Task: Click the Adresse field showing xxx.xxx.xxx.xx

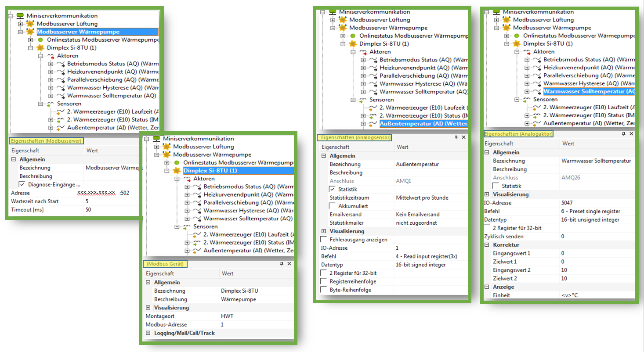Action: 96,193
